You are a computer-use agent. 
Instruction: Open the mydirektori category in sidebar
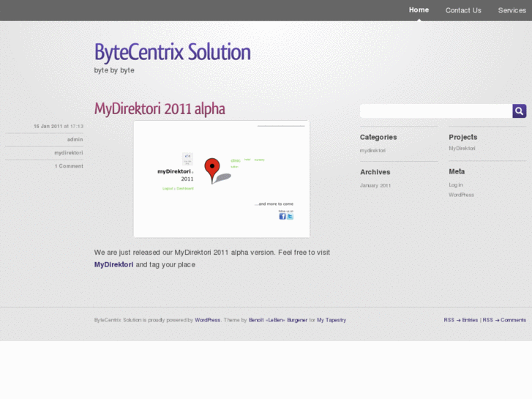point(372,150)
